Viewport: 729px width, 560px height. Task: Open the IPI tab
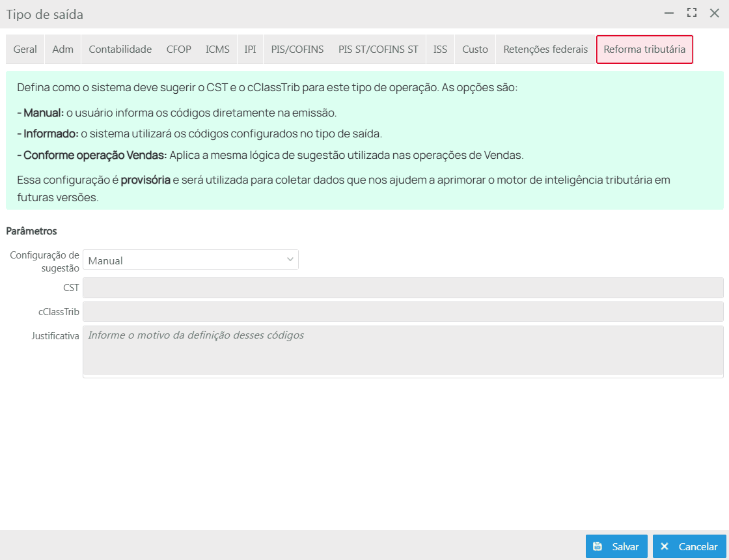tap(250, 49)
